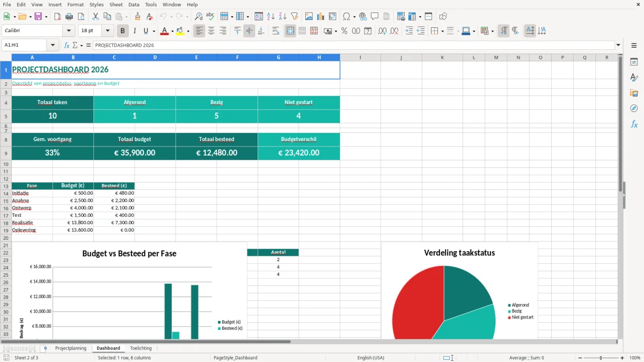Open the Conditional formatting dropdown arrow
Screen dimensions: 644x362
492,31
